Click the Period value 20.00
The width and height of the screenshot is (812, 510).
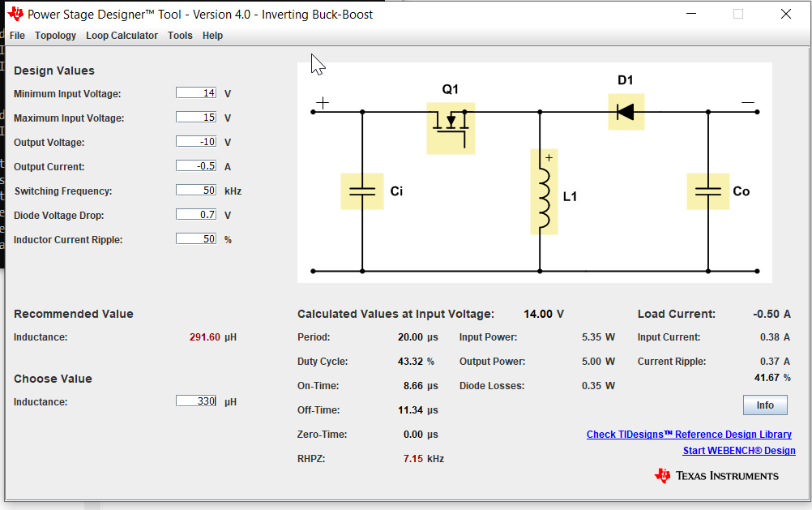click(410, 336)
